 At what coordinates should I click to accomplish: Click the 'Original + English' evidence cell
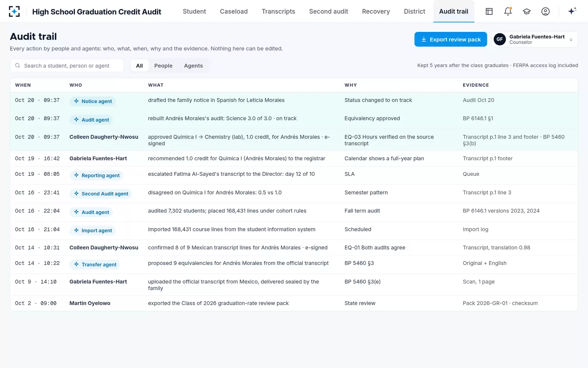[485, 263]
